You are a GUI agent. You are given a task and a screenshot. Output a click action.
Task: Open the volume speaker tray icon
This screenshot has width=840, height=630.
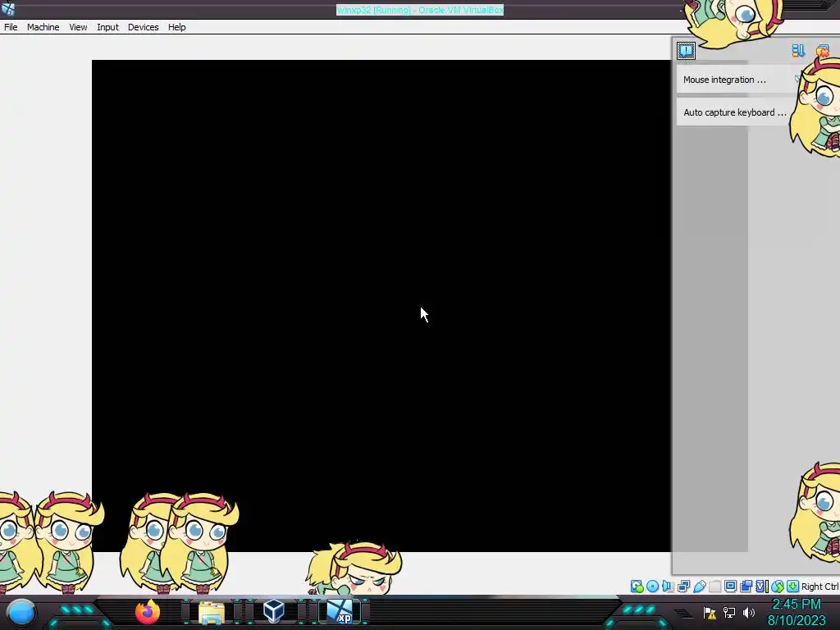[x=748, y=612]
